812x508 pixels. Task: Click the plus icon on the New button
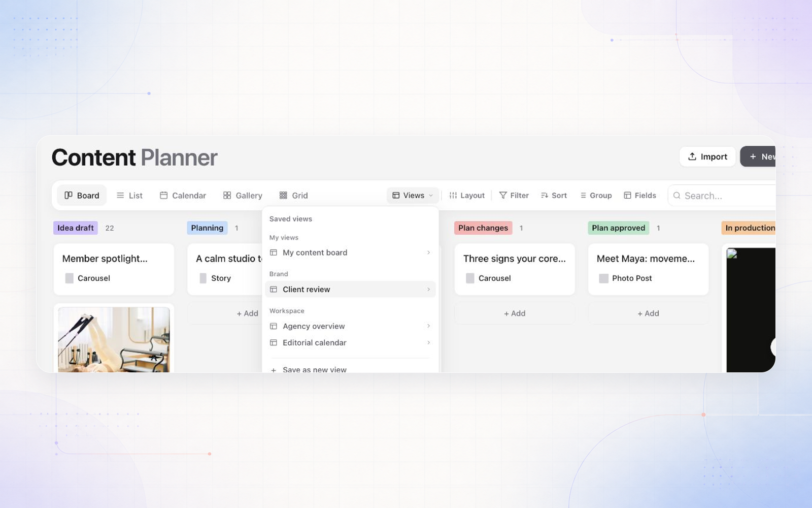tap(753, 156)
